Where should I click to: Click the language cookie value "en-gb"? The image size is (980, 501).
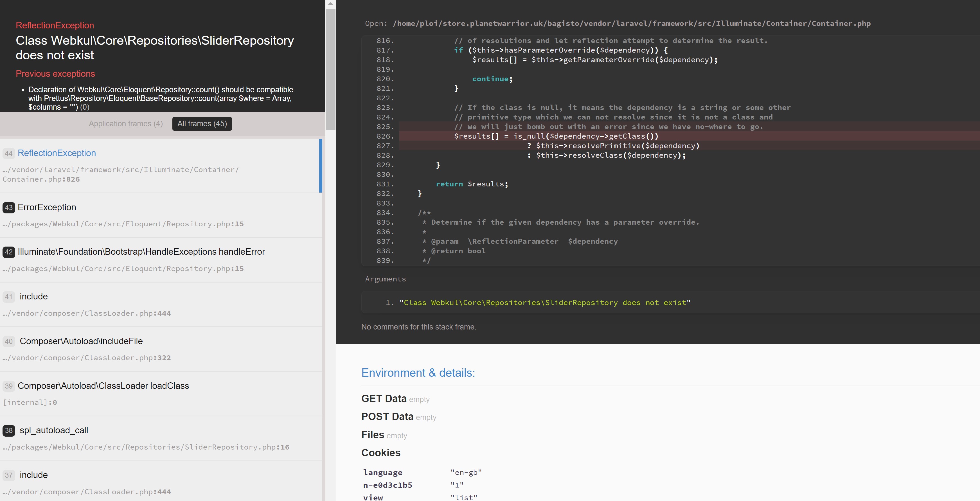tap(466, 473)
